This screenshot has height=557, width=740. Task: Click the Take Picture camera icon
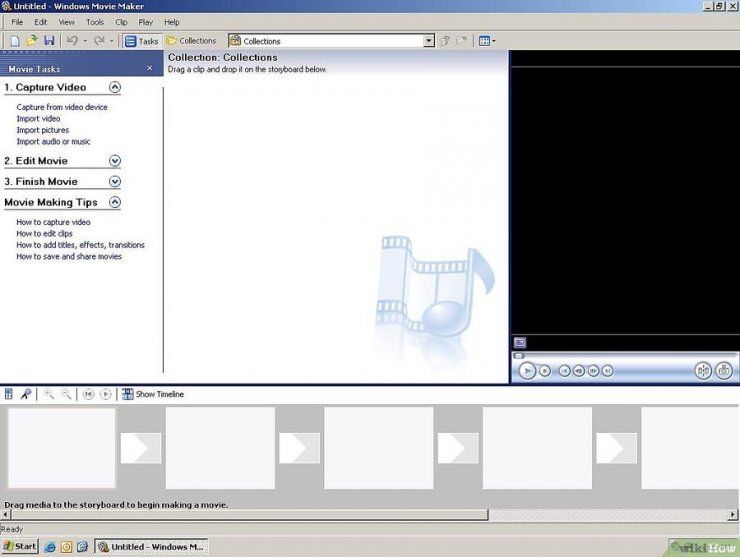click(724, 371)
